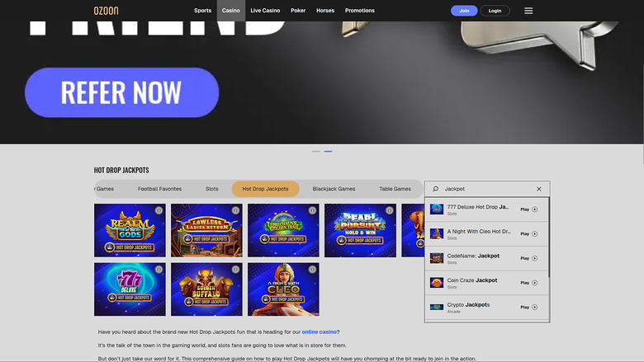Click the REFER NOW button
Viewport: 644px width, 362px height.
point(122,92)
